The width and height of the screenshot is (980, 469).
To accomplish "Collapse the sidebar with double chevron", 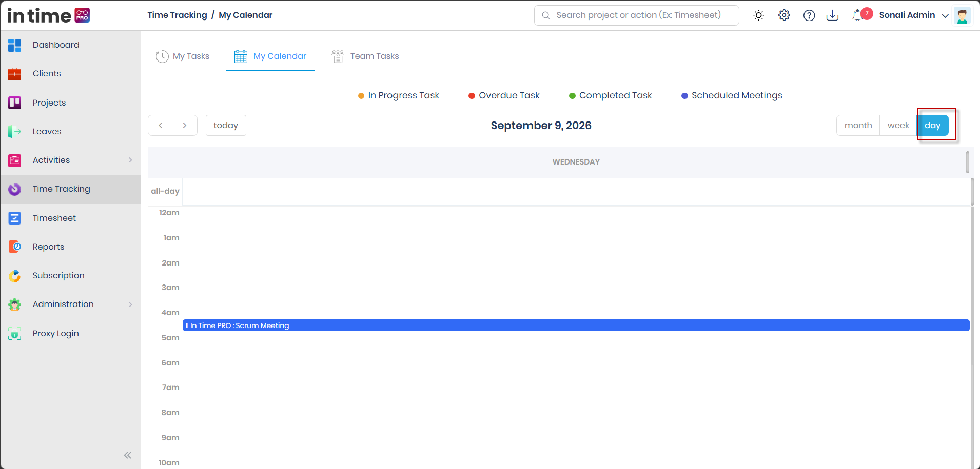I will point(128,455).
